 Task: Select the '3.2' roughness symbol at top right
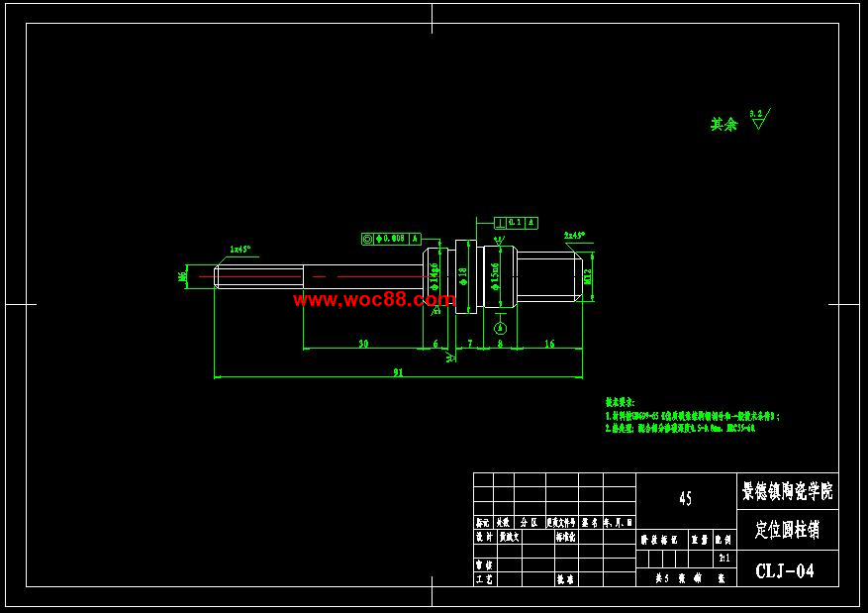coord(759,119)
